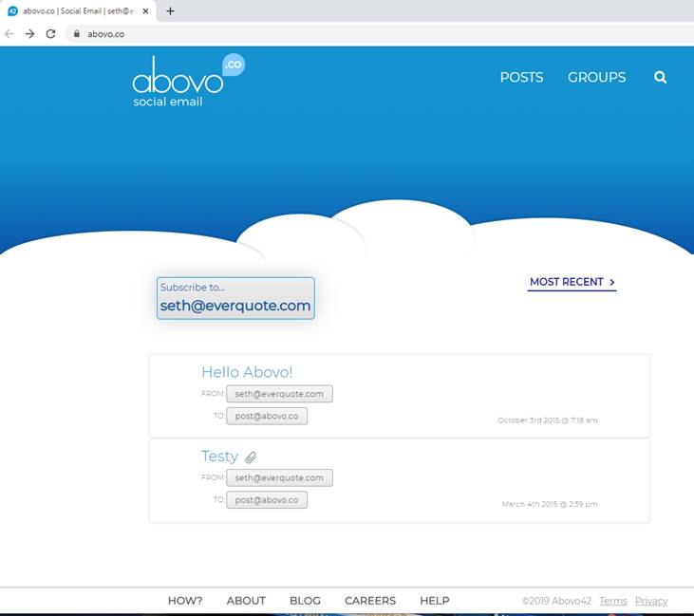Click the October 3rd 2015 timestamp
The height and width of the screenshot is (616, 694).
click(x=548, y=420)
